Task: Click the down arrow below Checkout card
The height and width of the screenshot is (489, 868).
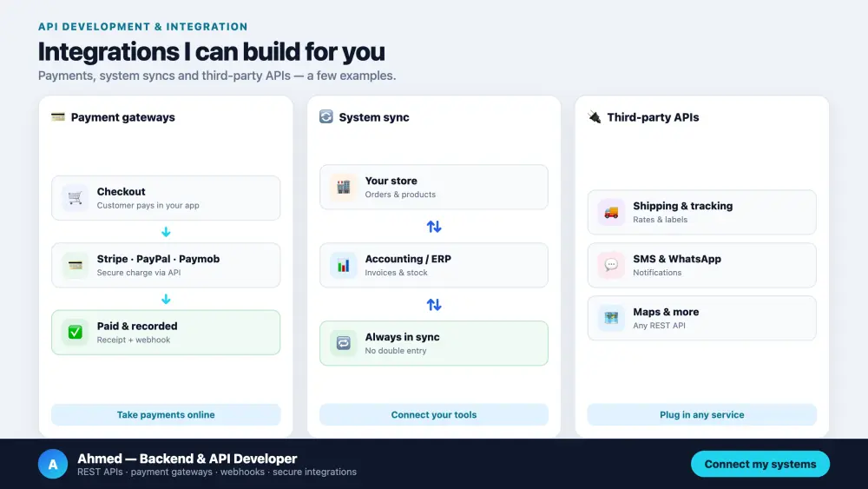Action: 166,232
